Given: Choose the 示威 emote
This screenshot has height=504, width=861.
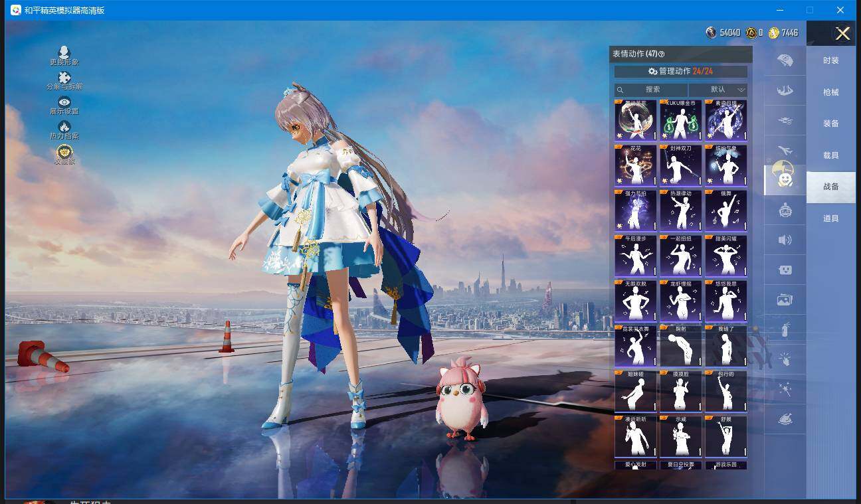Looking at the screenshot, I should click(681, 436).
